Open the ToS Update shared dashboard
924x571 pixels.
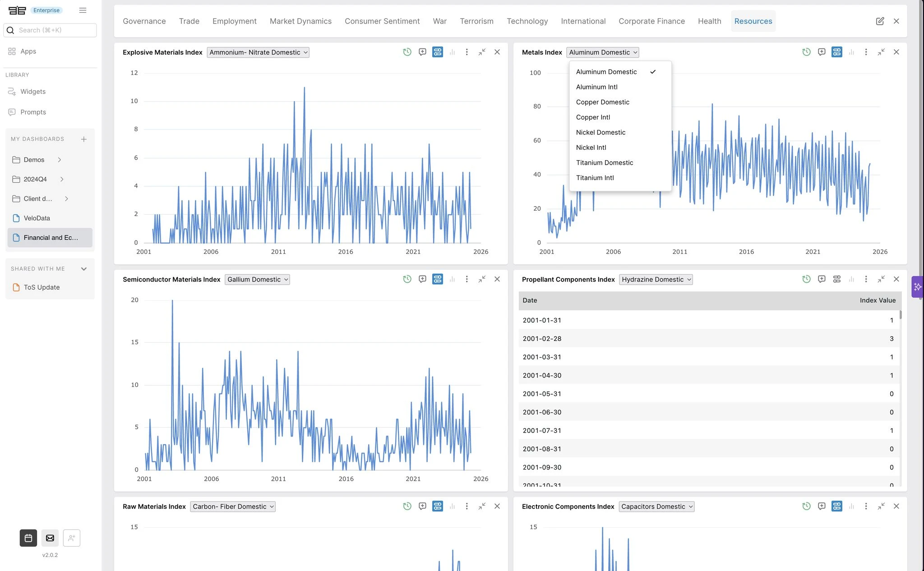(42, 287)
